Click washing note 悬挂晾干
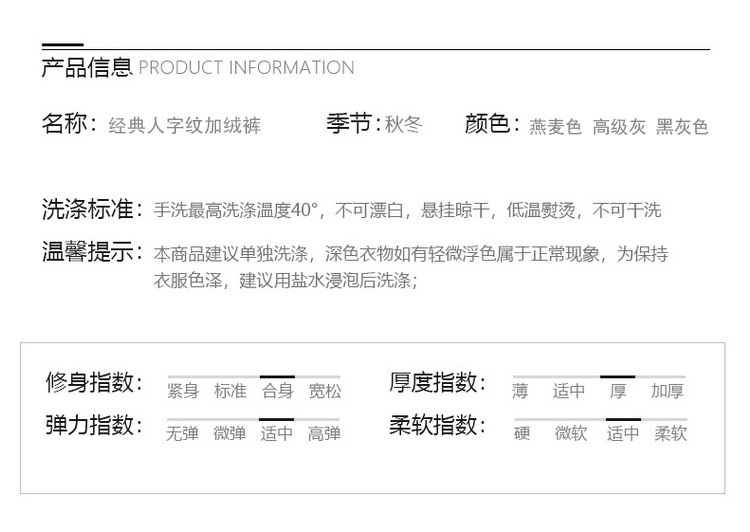The width and height of the screenshot is (750, 532). (x=455, y=210)
